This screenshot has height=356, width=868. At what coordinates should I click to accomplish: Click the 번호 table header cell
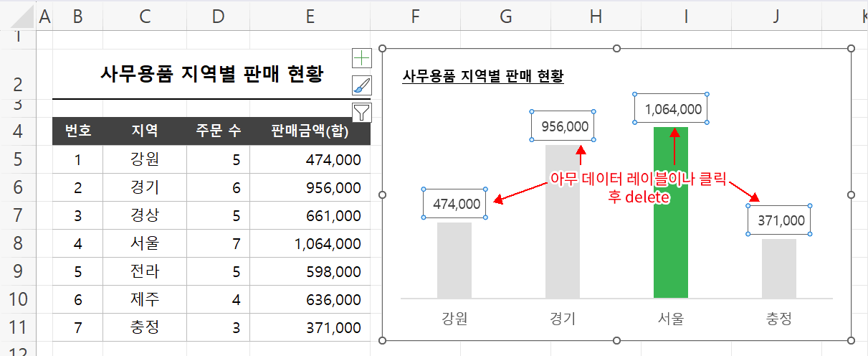(x=77, y=131)
